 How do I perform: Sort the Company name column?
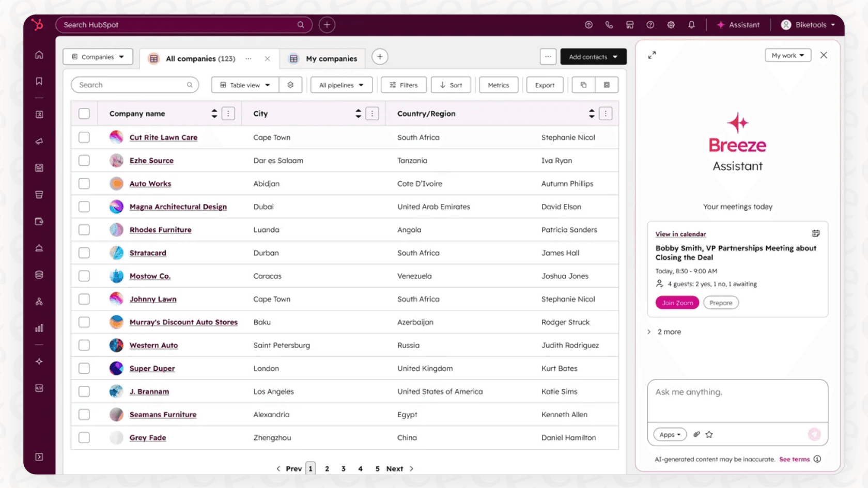click(x=213, y=113)
